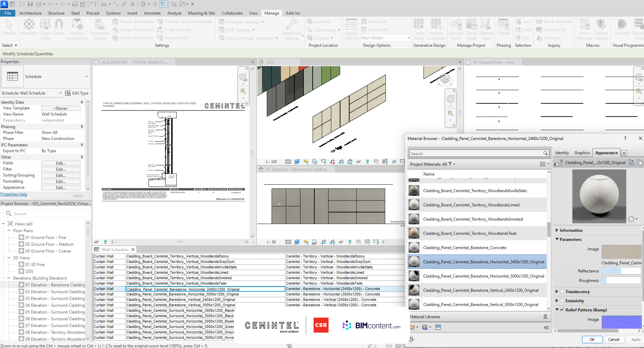Screen dimensions: 644x348
Task: Click the Material Browser search magnifier icon
Action: pos(545,153)
